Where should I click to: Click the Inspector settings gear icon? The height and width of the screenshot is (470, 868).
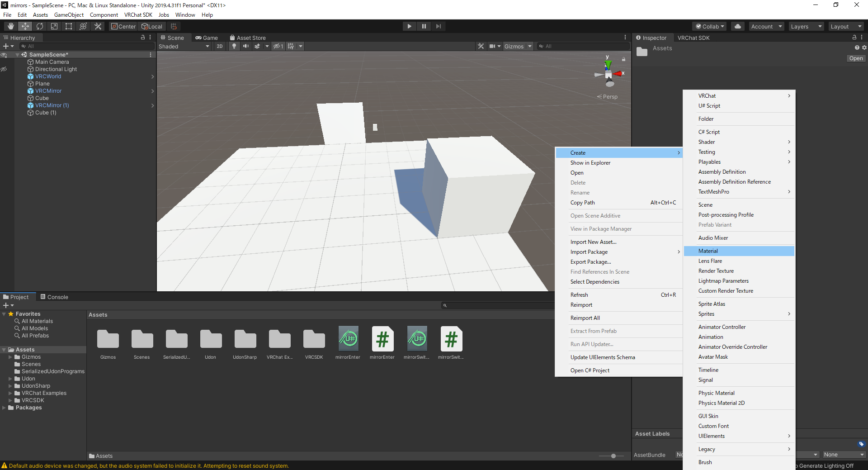[864, 47]
